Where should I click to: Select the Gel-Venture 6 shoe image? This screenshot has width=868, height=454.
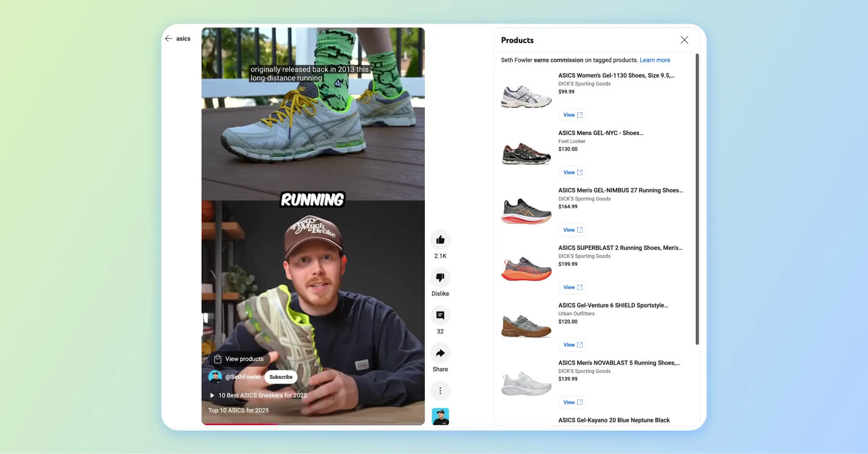(526, 326)
